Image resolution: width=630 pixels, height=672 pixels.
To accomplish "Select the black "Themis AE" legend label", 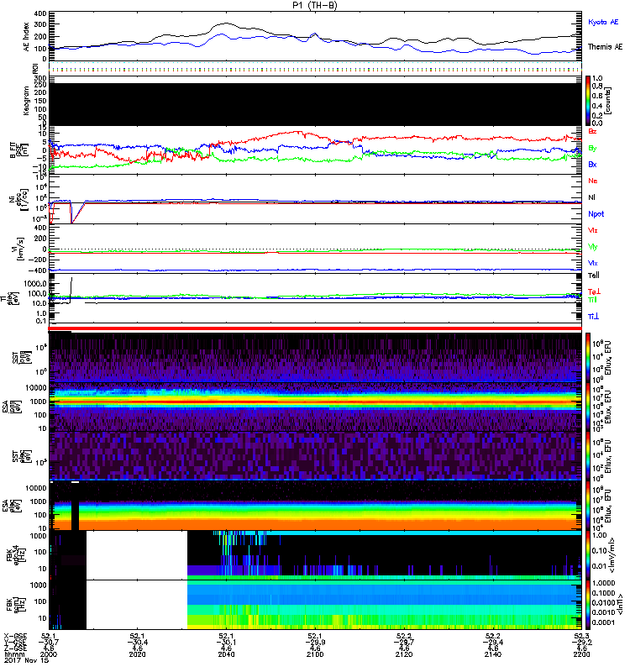I will point(605,47).
